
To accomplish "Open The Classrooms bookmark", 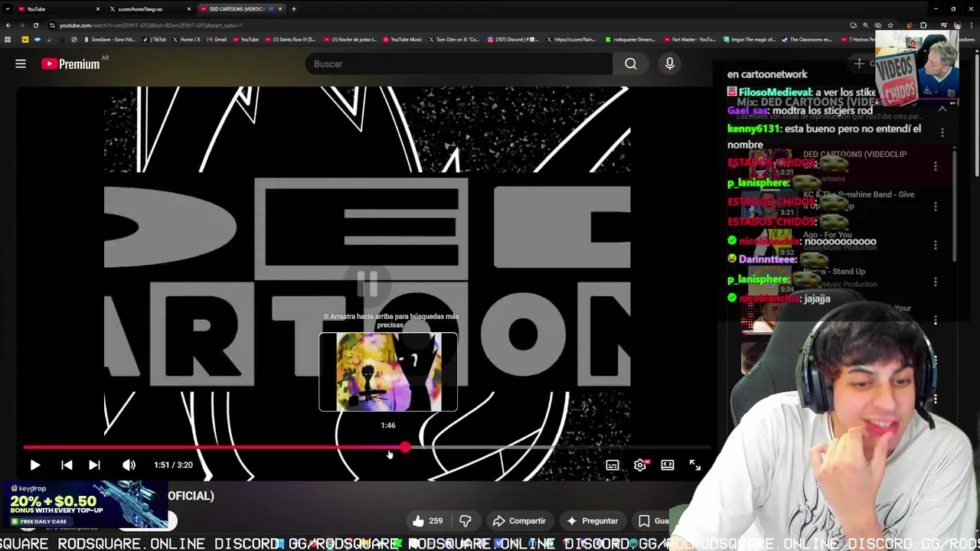I will [808, 39].
